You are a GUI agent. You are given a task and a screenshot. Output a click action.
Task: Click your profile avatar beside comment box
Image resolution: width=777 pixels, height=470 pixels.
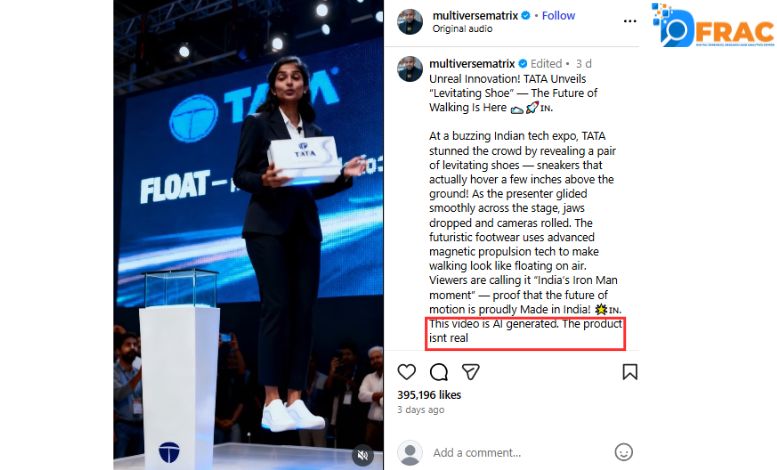(410, 453)
